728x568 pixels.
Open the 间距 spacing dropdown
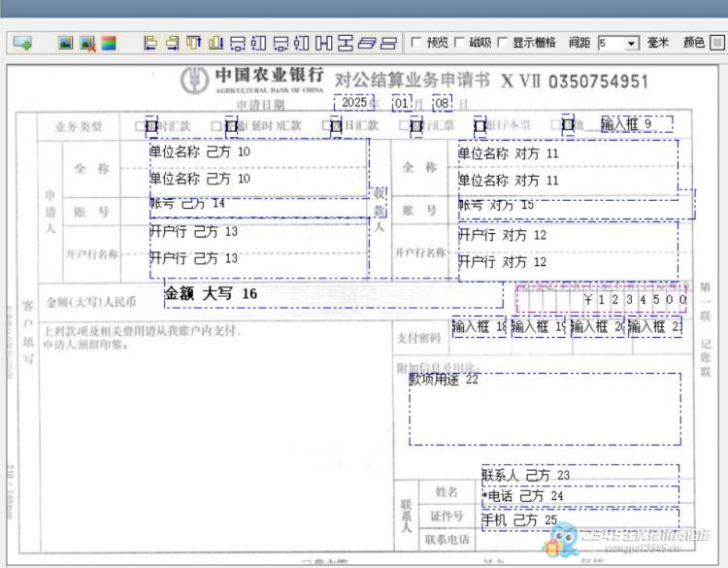(631, 44)
